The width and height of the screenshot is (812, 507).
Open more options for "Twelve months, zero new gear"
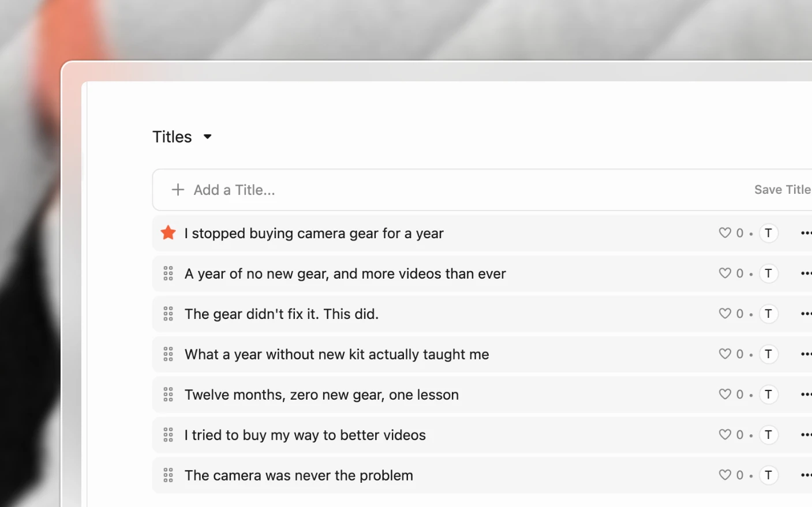[806, 395]
